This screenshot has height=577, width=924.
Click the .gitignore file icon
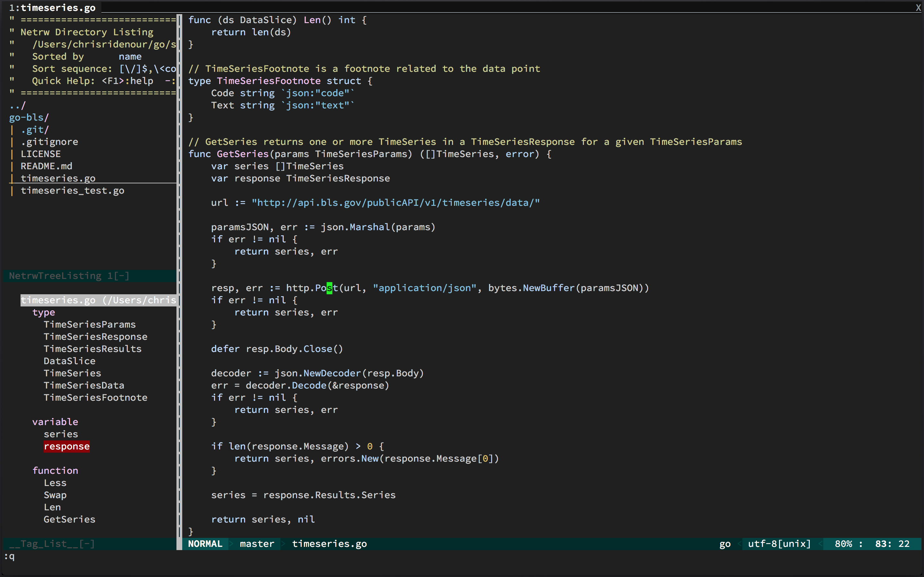click(50, 142)
